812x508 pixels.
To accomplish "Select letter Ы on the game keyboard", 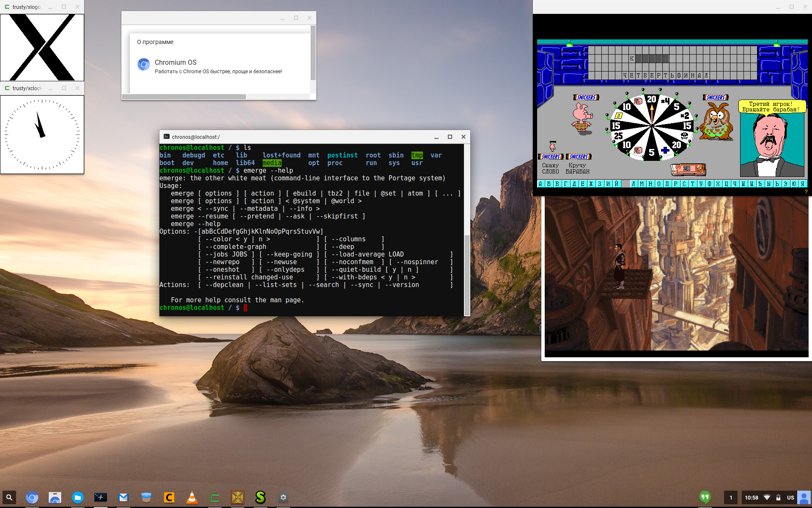I will [x=769, y=184].
